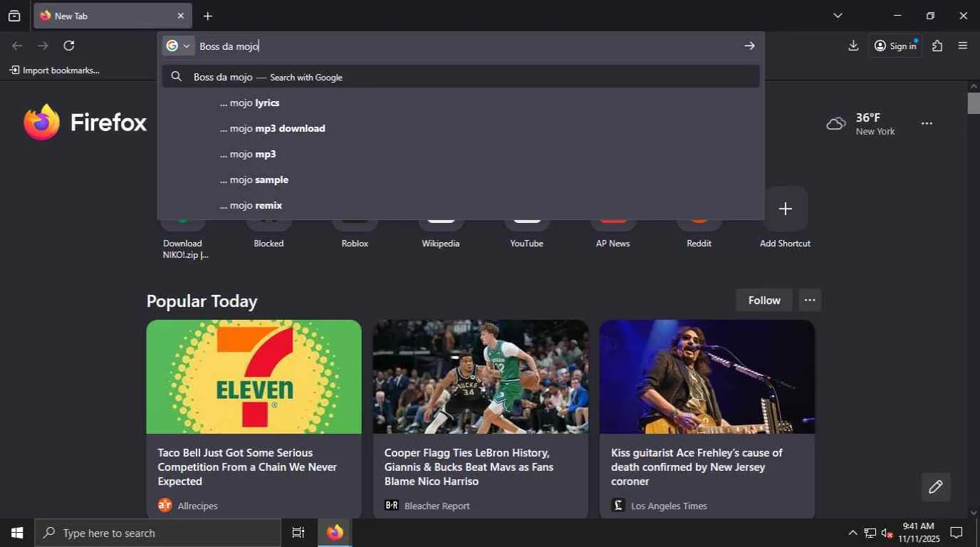Expand the list all tabs chevron
Viewport: 980px width, 547px height.
838,16
